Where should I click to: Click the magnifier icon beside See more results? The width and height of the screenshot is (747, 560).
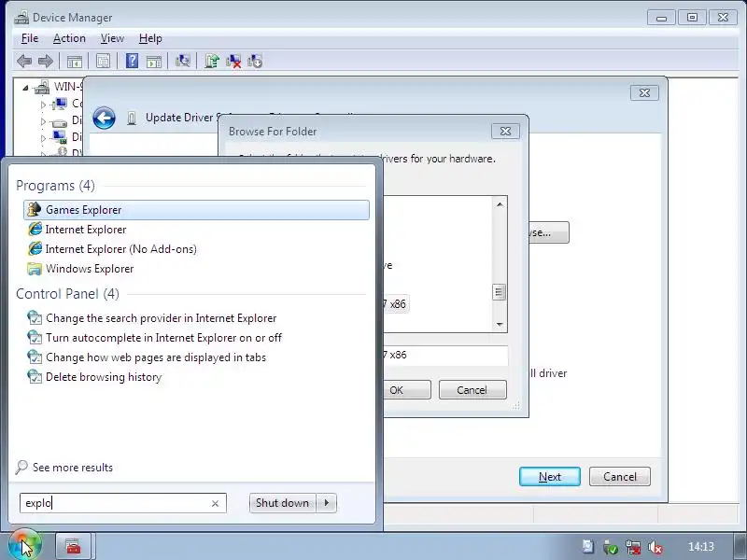(x=21, y=468)
